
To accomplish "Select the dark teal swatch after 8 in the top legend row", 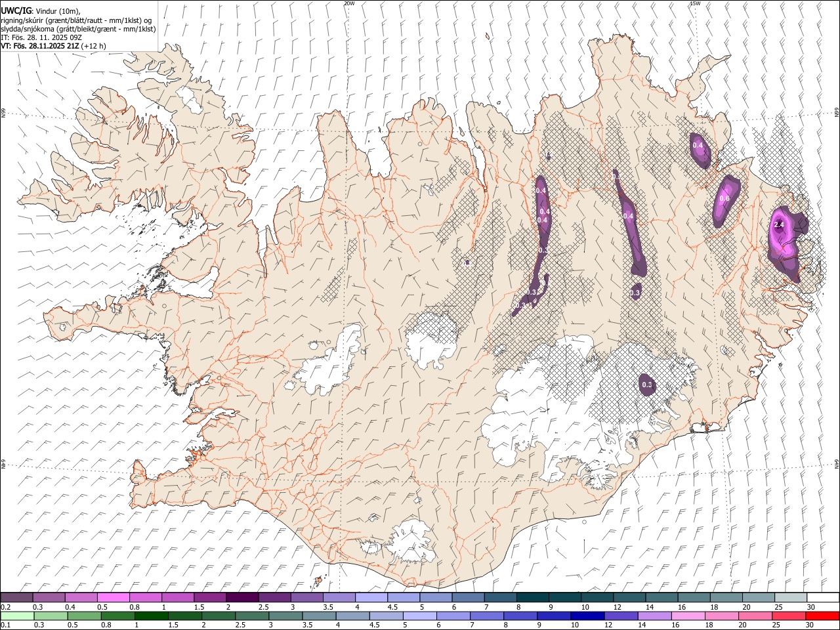I will coord(532,598).
